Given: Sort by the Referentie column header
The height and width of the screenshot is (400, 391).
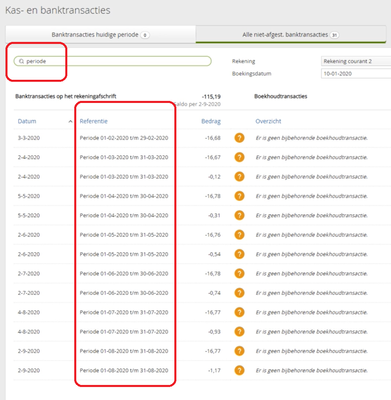Looking at the screenshot, I should (94, 121).
